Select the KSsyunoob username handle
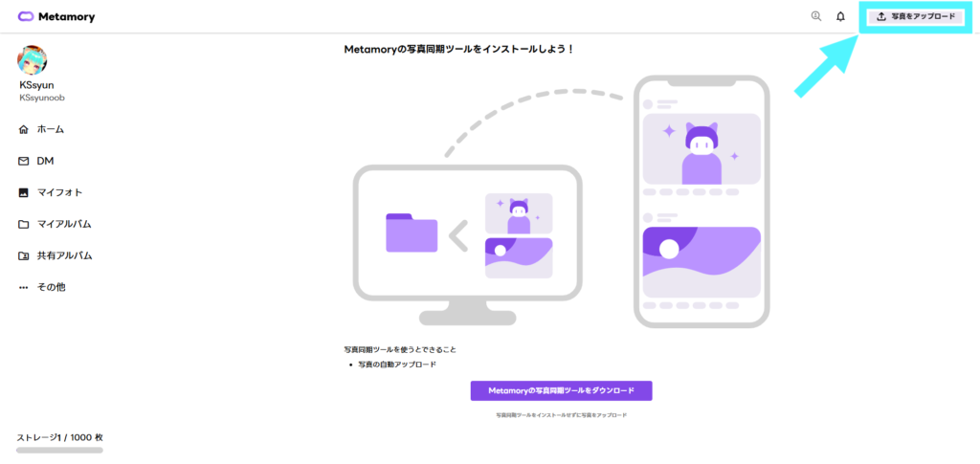 point(42,98)
